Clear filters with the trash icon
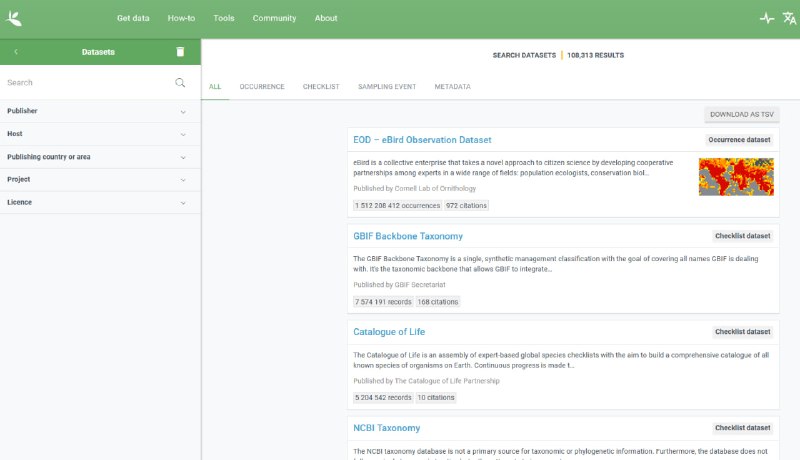This screenshot has width=800, height=460. (180, 52)
